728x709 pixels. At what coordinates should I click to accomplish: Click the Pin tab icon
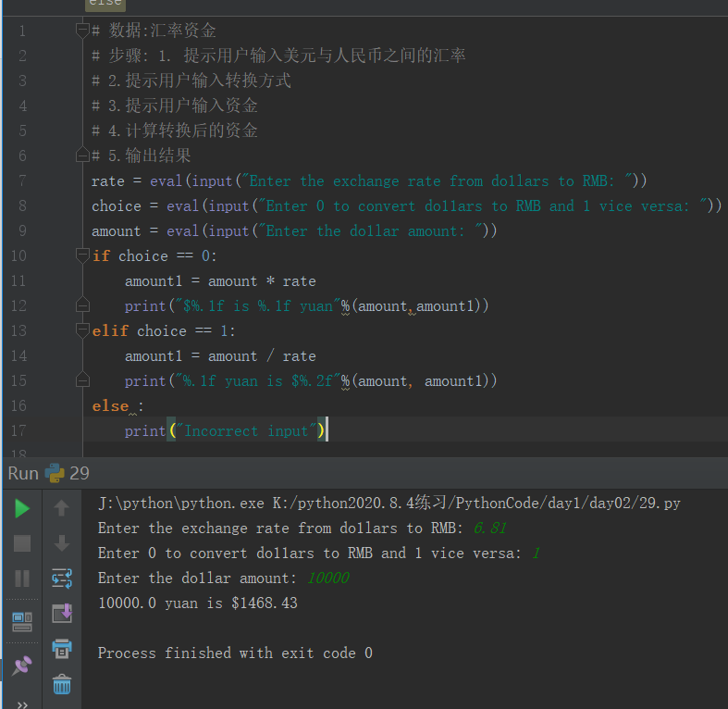pos(22,665)
